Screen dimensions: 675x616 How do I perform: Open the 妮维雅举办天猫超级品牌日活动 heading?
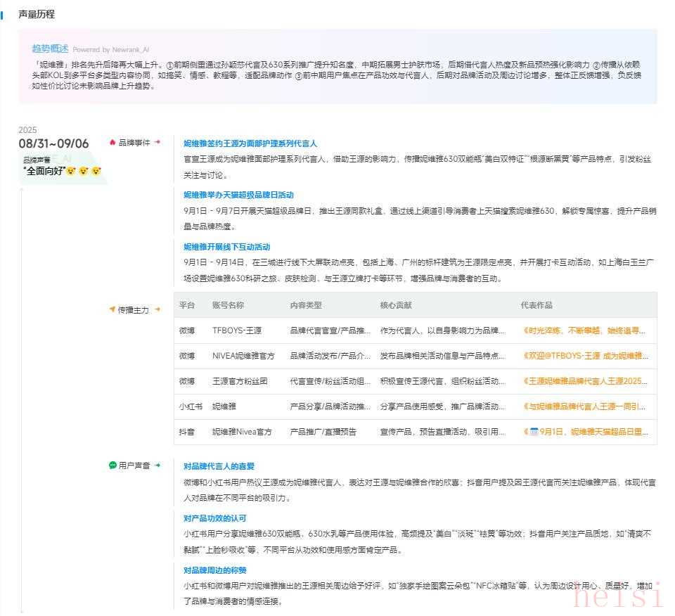point(238,195)
